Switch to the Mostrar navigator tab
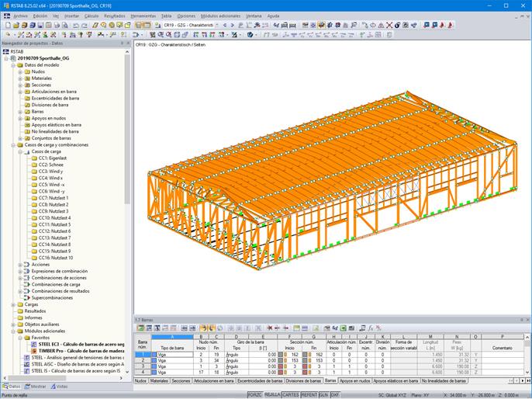 click(x=36, y=387)
